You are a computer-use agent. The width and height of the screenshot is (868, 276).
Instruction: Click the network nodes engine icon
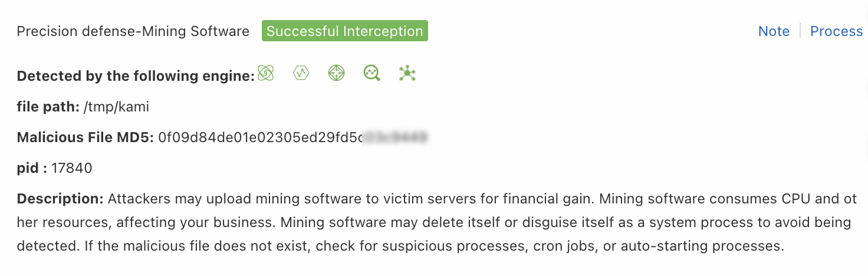tap(407, 73)
